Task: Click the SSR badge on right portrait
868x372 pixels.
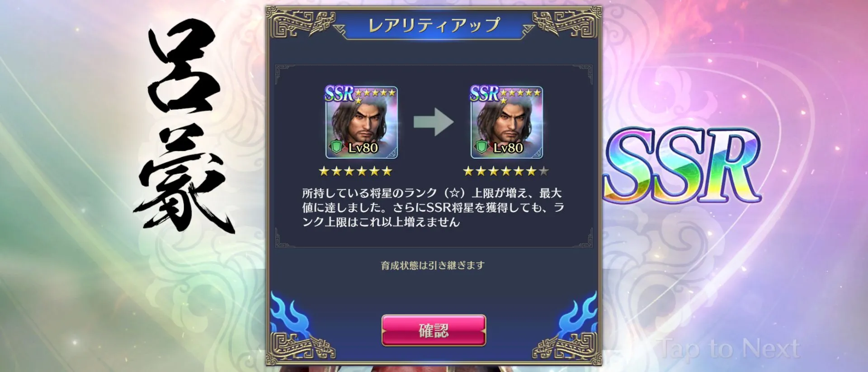Action: point(484,94)
